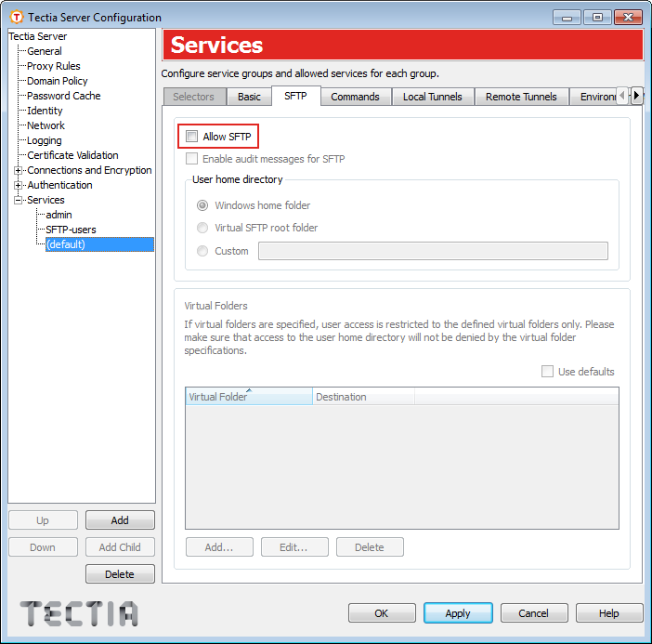The image size is (652, 644).
Task: Check the Use defaults checkbox
Action: [x=547, y=371]
